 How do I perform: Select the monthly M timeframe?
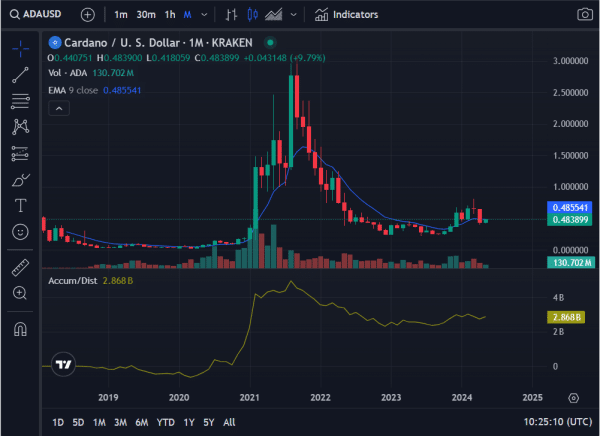click(188, 15)
